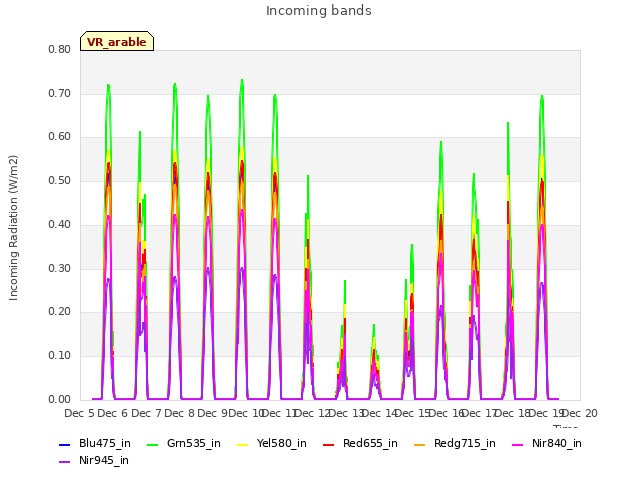Screen dimensions: 640x480
Task: Click the 0.40 y-axis tick label
Action: (x=60, y=224)
